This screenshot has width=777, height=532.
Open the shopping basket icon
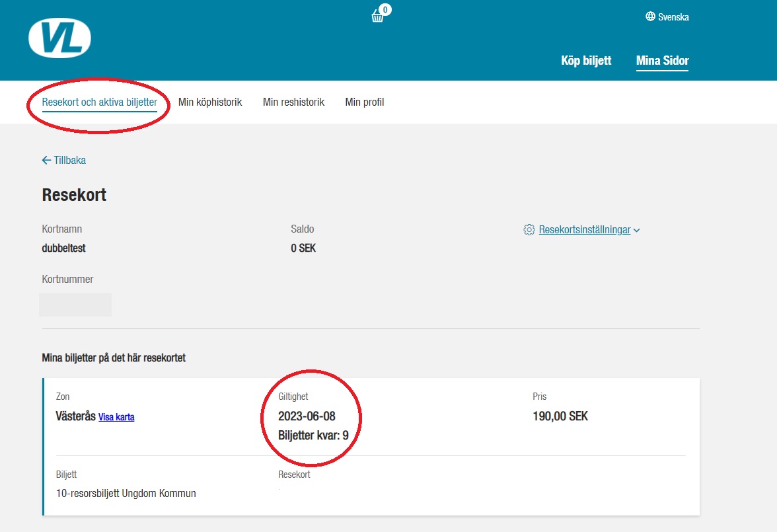point(378,17)
